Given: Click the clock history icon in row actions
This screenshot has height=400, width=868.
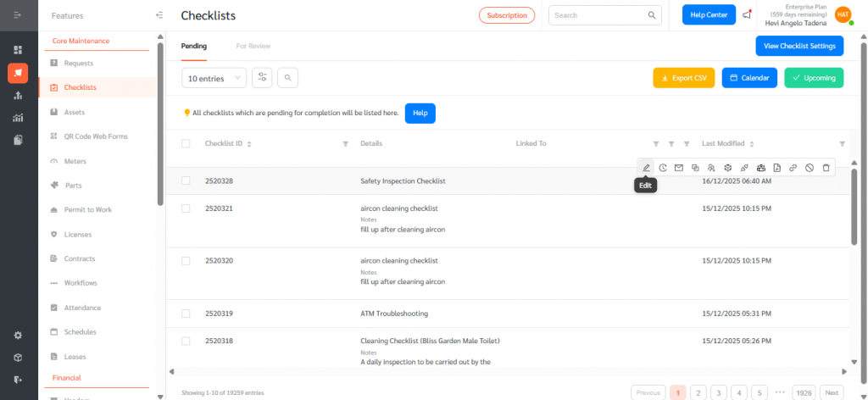Looking at the screenshot, I should click(x=663, y=168).
